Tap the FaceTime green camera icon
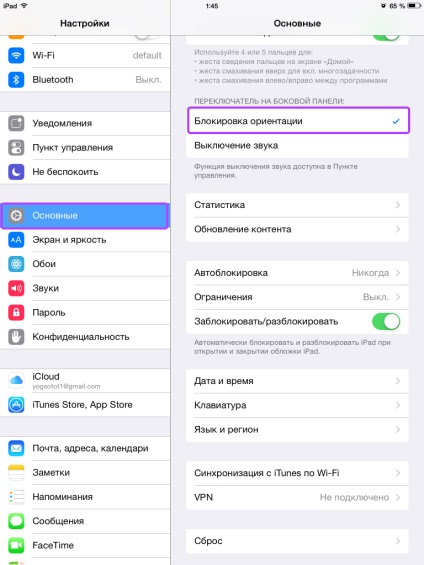 16,545
